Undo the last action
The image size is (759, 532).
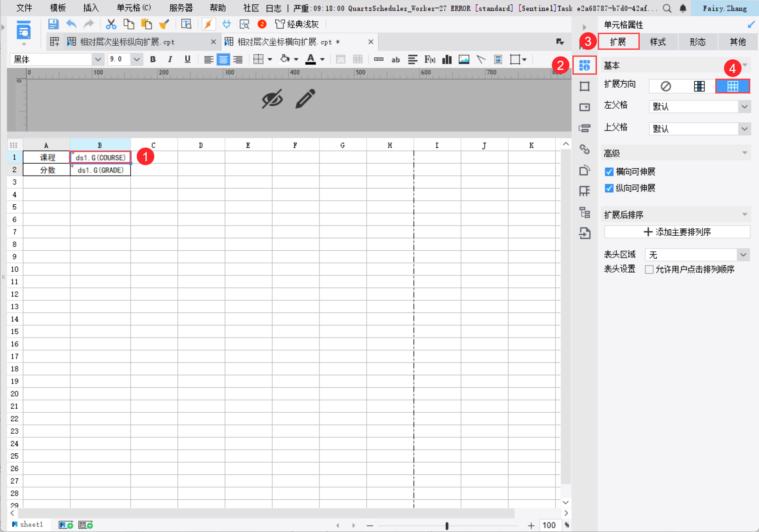coord(71,24)
